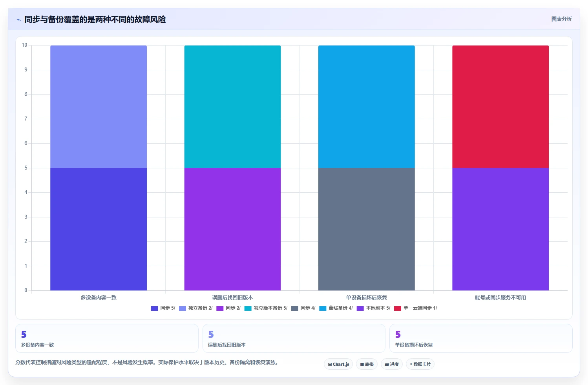
Task: Select the Chart.js chip
Action: [338, 364]
